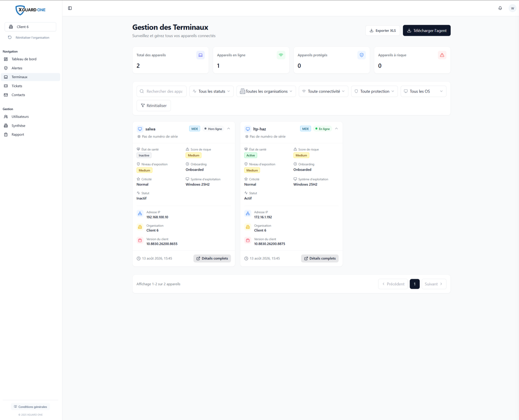
Task: Expand the Toute connectivité filter
Action: tap(324, 91)
